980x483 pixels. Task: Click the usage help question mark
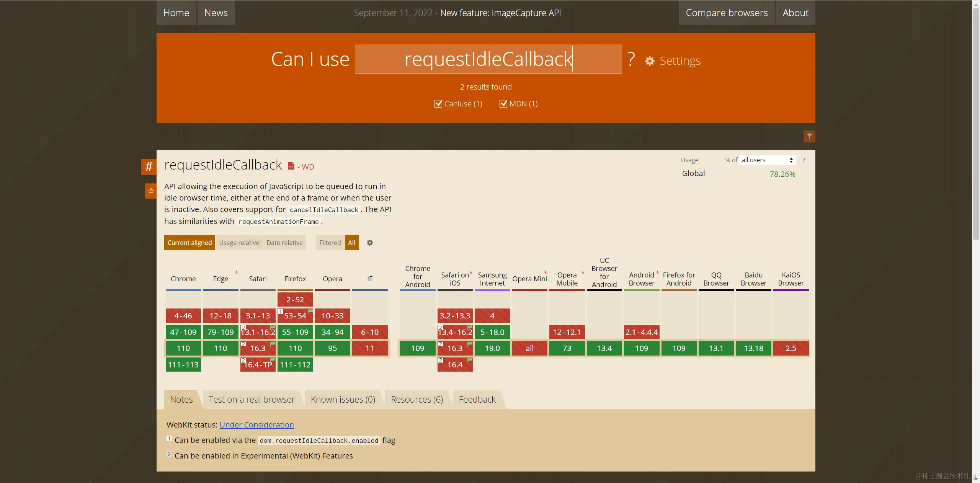click(x=804, y=160)
